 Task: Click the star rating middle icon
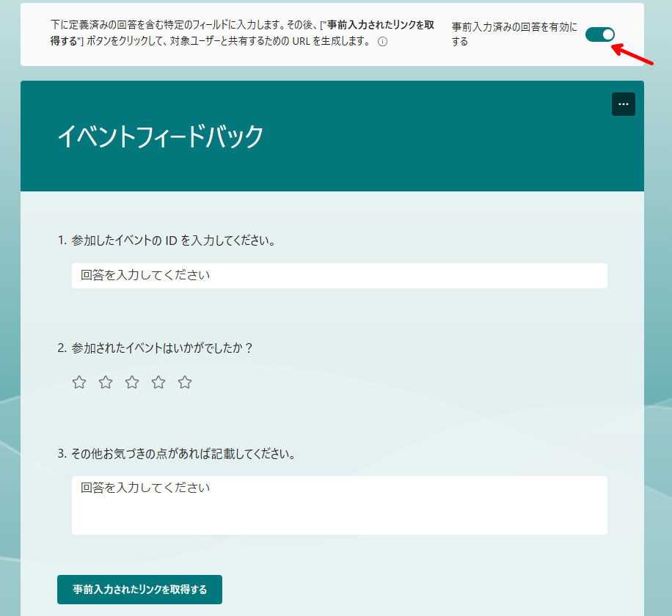coord(131,381)
